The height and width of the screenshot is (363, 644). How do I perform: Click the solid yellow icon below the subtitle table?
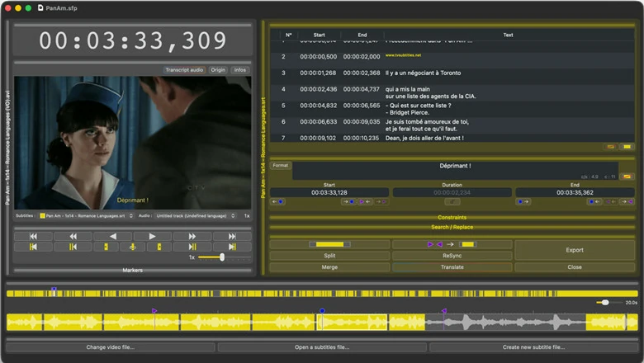pyautogui.click(x=627, y=146)
